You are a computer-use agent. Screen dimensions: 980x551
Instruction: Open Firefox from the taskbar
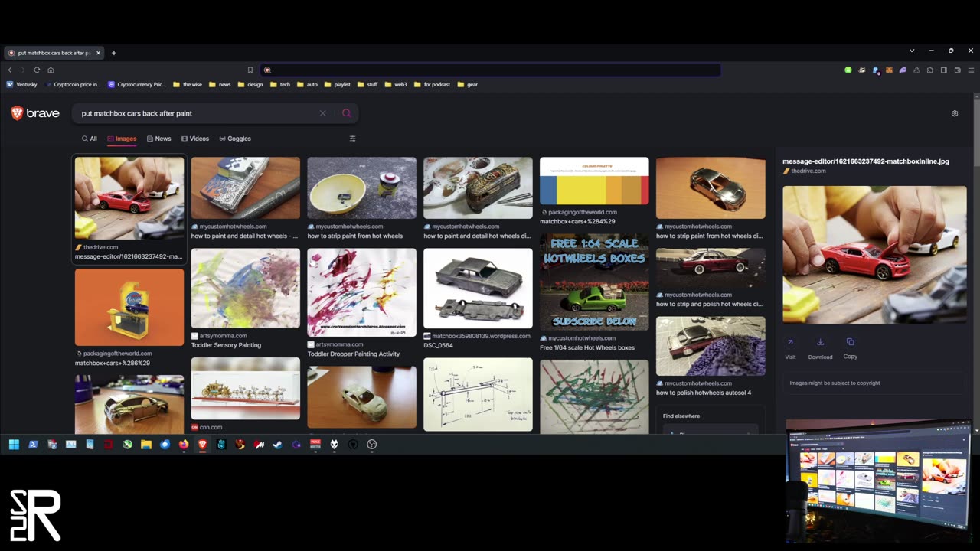(184, 444)
